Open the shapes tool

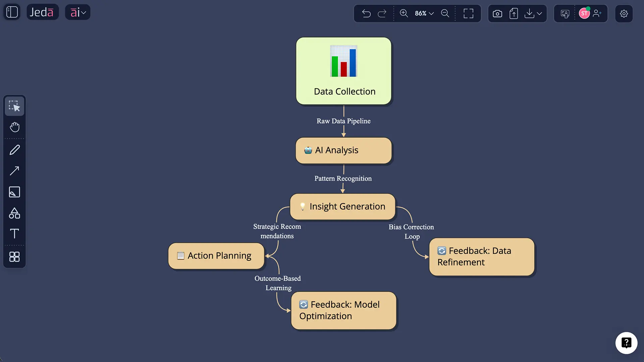pyautogui.click(x=14, y=213)
